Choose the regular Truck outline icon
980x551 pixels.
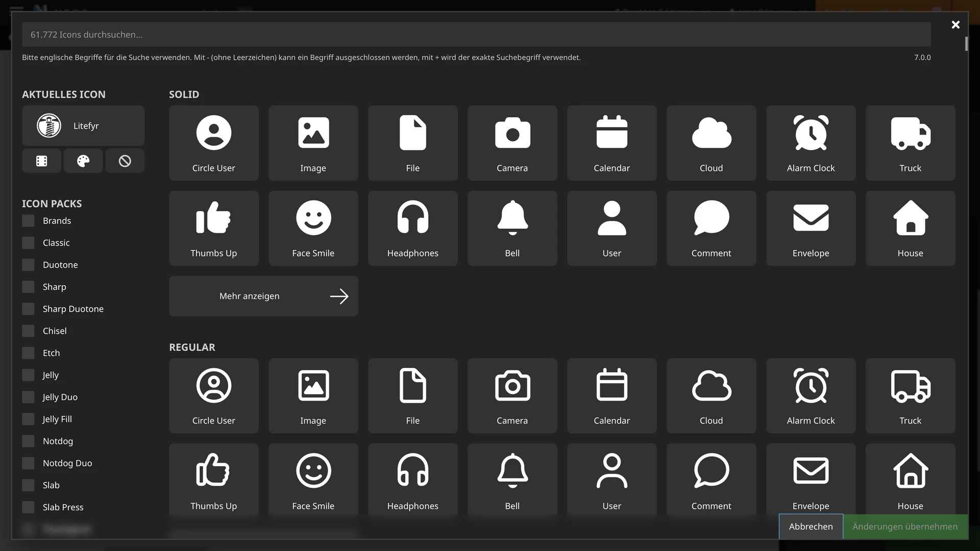pyautogui.click(x=910, y=395)
